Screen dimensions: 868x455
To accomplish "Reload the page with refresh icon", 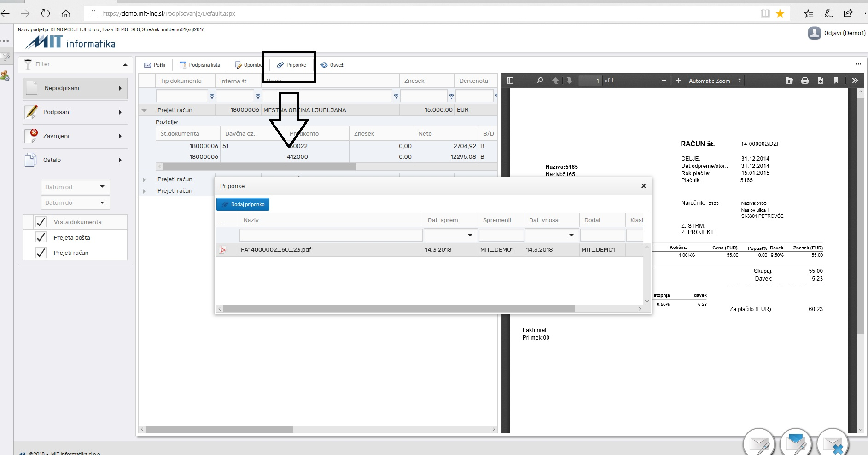I will (x=45, y=13).
